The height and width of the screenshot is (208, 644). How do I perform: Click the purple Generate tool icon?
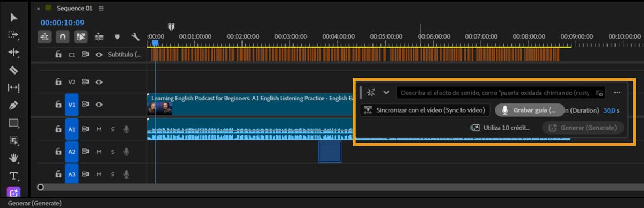[14, 193]
